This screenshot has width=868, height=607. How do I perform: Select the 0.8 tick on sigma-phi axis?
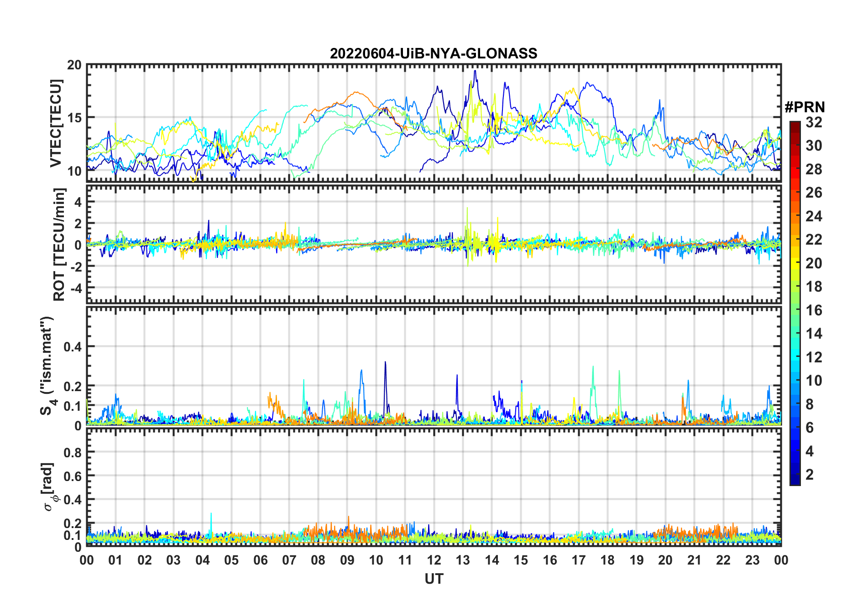(x=72, y=452)
